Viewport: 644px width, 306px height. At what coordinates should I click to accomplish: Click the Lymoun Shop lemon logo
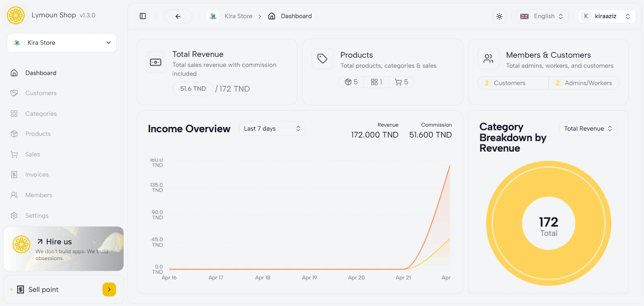(16, 15)
